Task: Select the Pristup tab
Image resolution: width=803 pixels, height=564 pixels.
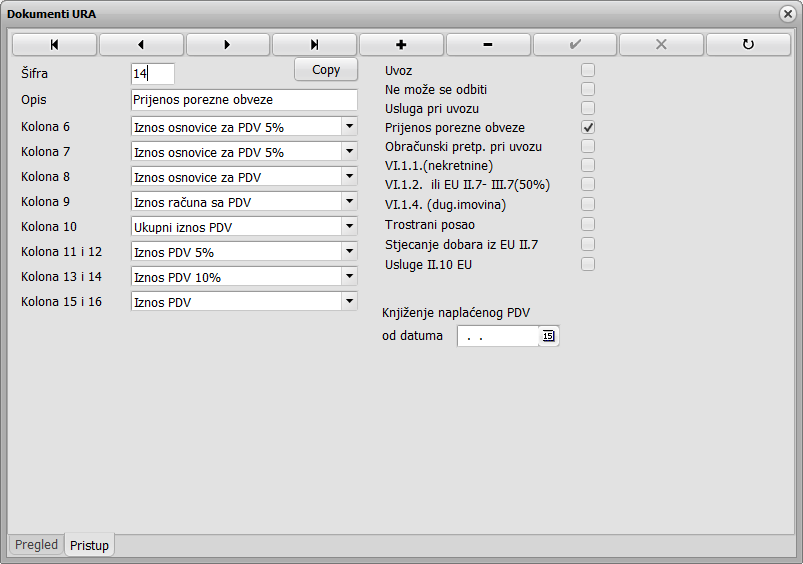Action: pos(90,545)
